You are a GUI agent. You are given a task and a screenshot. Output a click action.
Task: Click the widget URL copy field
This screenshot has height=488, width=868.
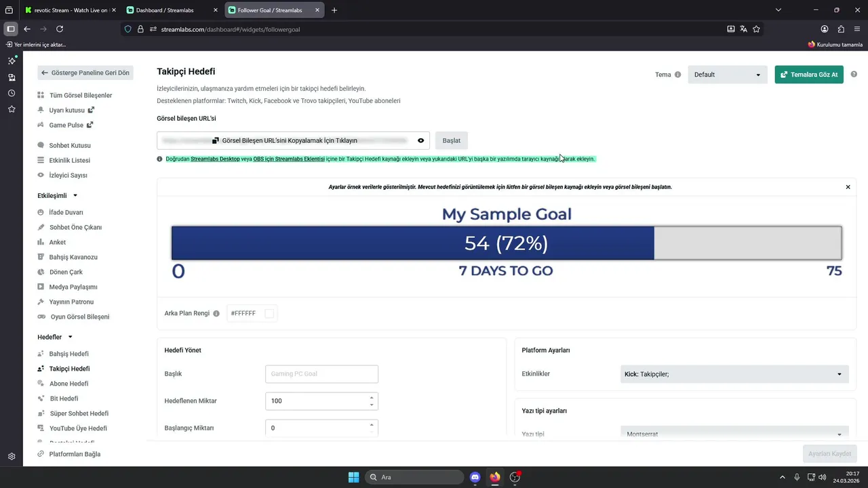[x=293, y=140]
